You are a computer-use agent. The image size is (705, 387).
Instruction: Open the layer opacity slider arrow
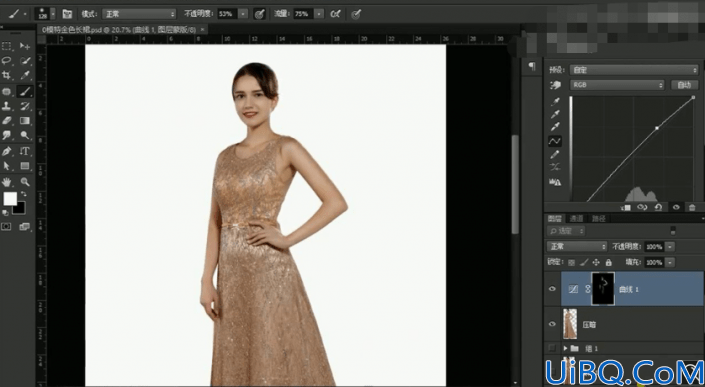click(670, 247)
